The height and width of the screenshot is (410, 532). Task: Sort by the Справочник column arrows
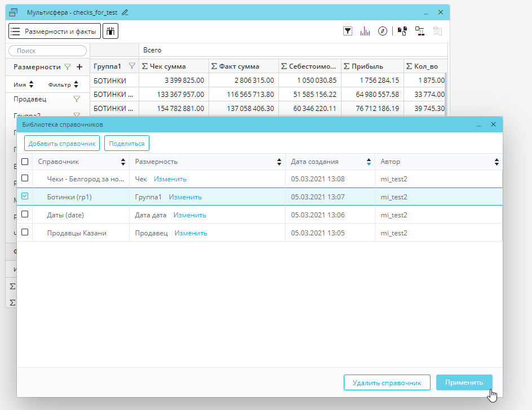point(123,162)
